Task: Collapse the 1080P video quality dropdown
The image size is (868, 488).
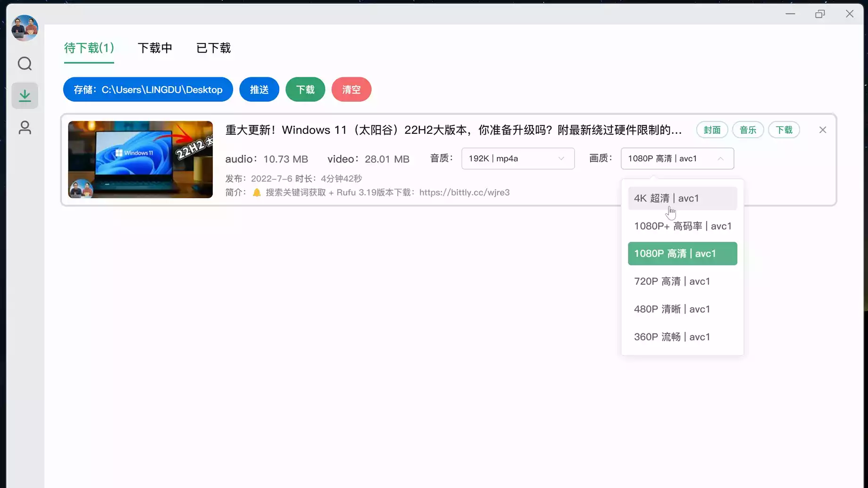Action: 677,158
